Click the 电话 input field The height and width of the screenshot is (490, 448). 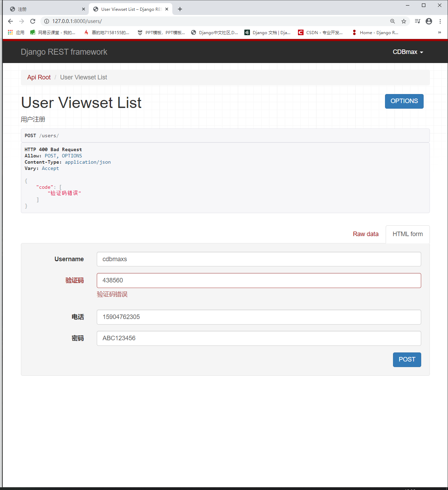pos(259,317)
